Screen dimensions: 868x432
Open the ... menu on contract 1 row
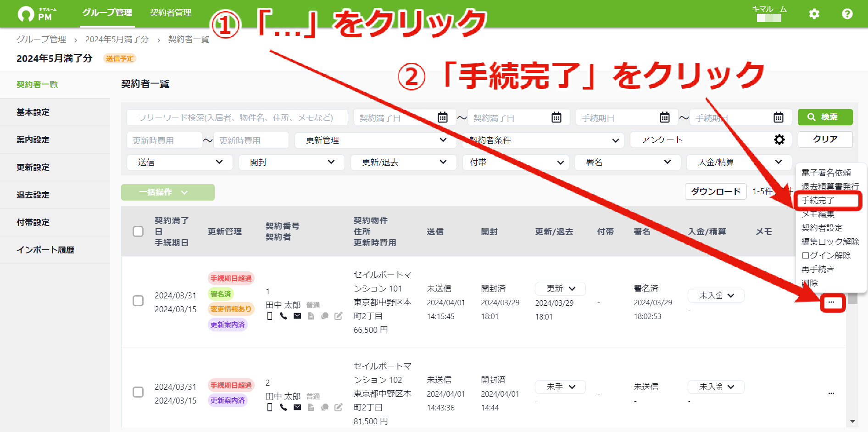(x=831, y=302)
